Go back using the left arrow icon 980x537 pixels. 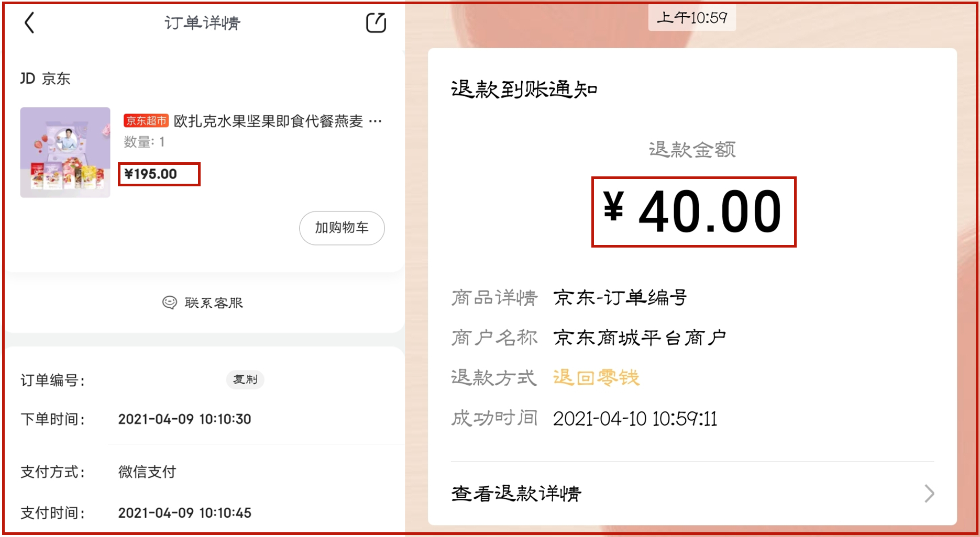(x=30, y=23)
